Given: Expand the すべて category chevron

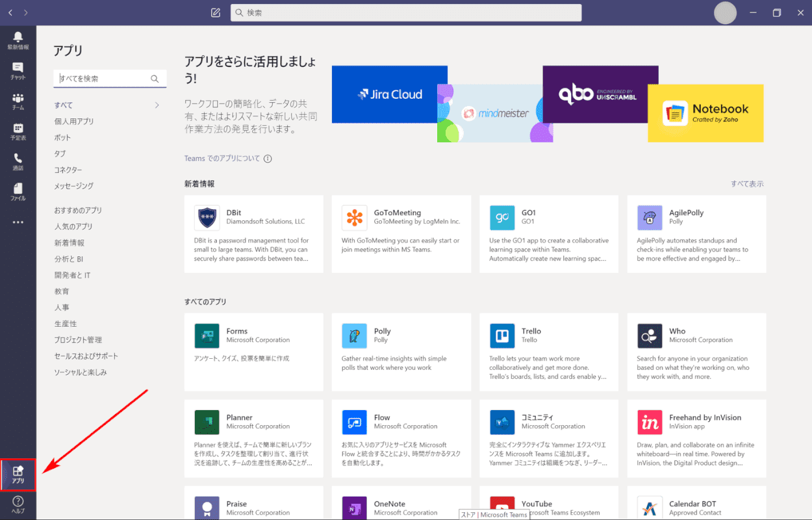Looking at the screenshot, I should point(157,105).
